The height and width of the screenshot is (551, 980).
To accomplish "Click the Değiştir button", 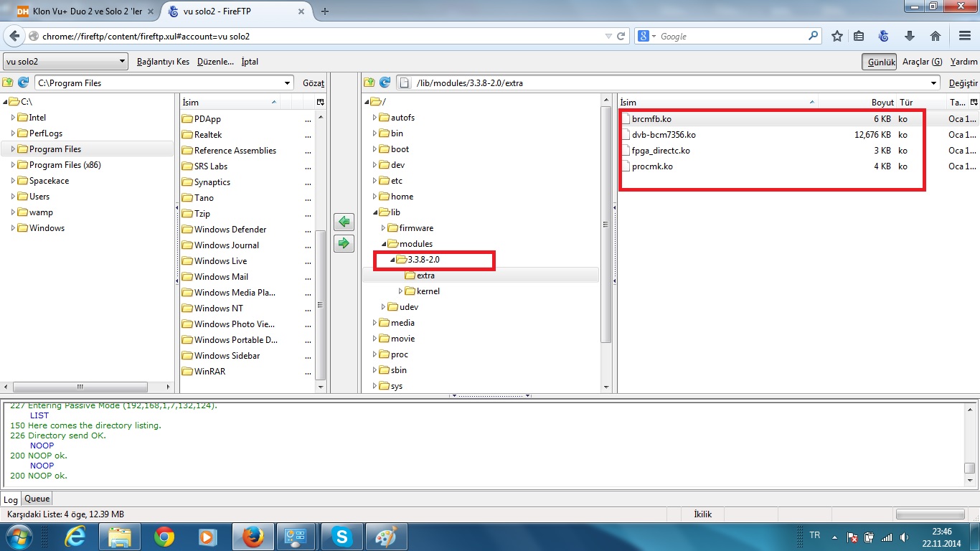I will (963, 83).
